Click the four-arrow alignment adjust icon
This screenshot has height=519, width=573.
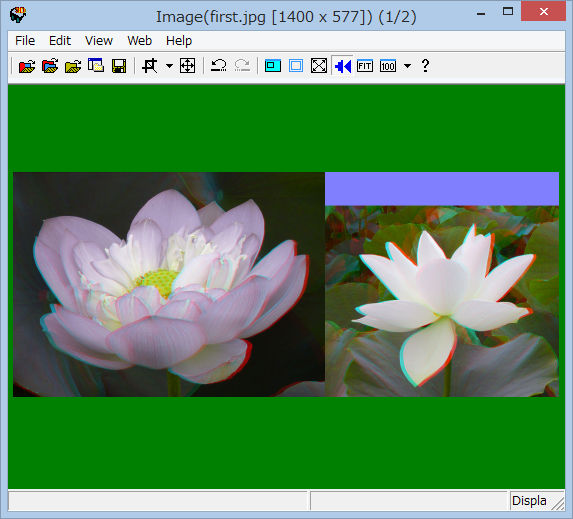[187, 66]
